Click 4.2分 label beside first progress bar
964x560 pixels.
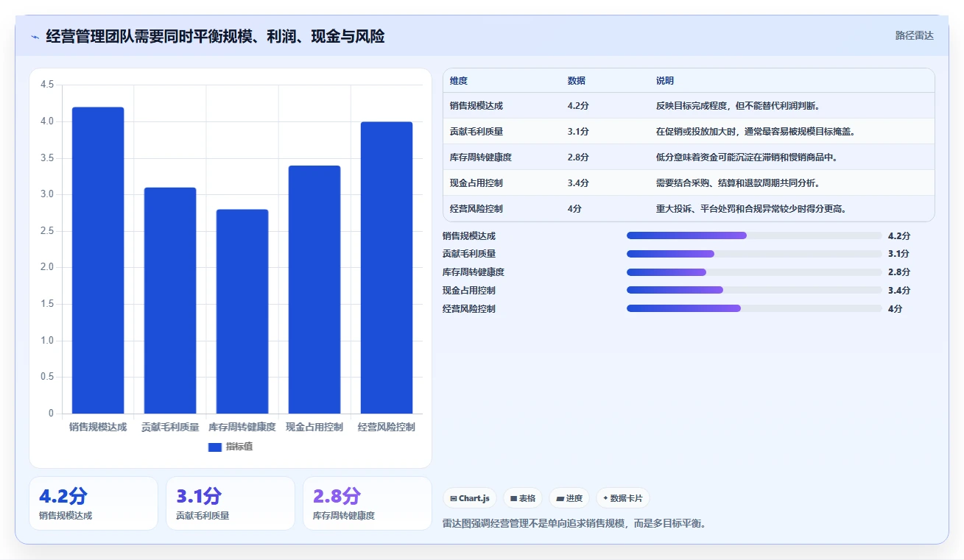[899, 236]
